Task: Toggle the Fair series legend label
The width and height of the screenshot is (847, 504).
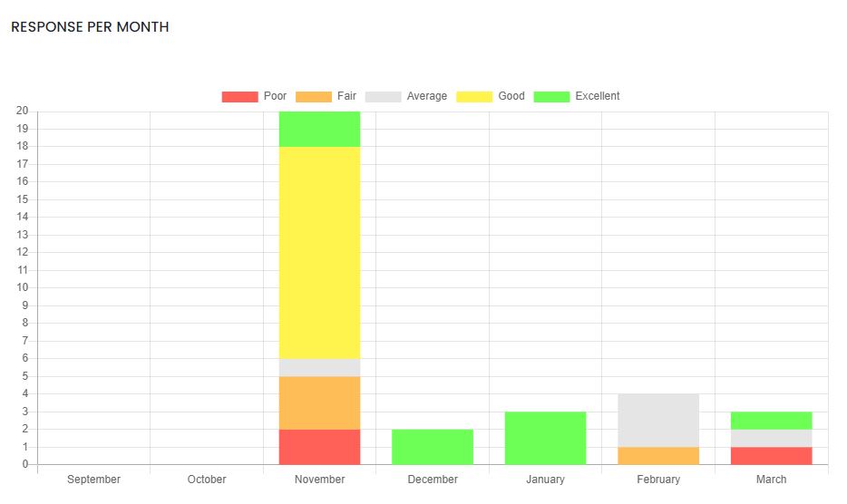Action: (x=346, y=96)
